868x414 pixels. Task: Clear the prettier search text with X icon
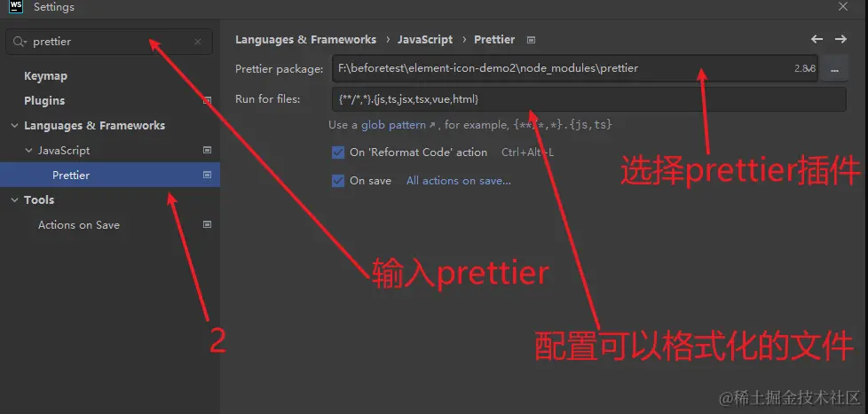click(198, 42)
